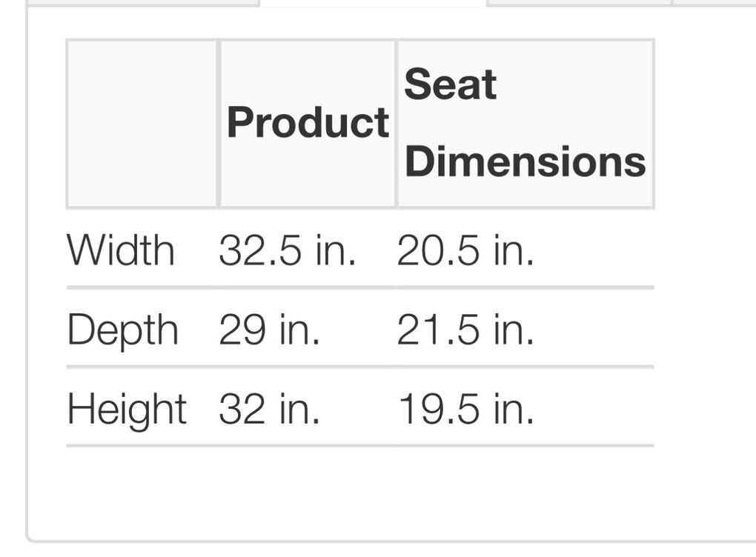The width and height of the screenshot is (756, 557).
Task: Click the divider line below Depth row
Action: point(359,367)
